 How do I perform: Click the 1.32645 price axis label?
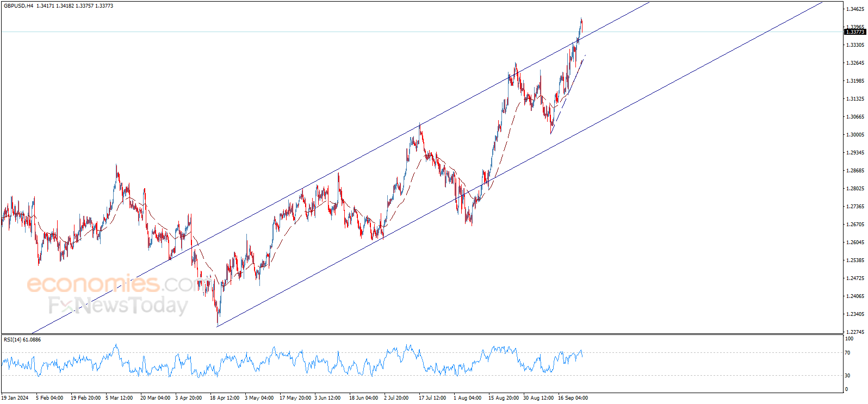coord(855,63)
